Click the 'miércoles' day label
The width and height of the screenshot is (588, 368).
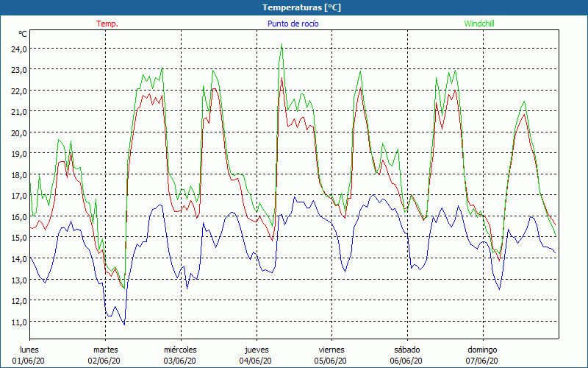pyautogui.click(x=180, y=350)
